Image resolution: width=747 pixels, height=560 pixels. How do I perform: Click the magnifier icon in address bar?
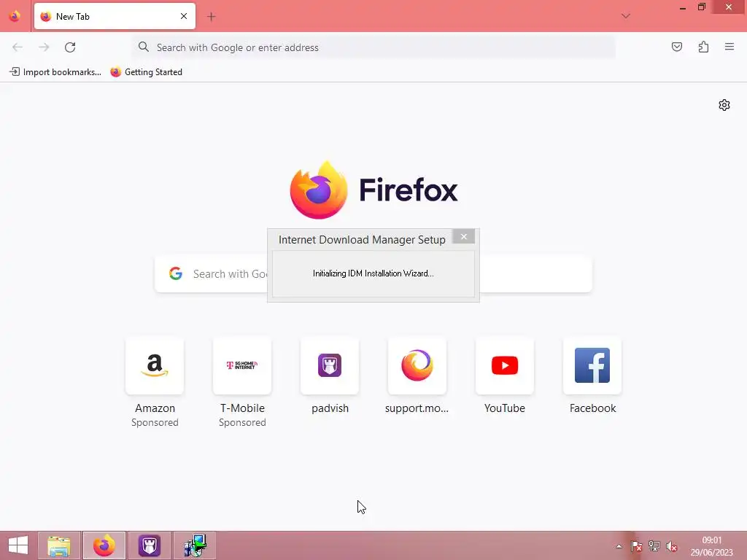click(x=144, y=47)
